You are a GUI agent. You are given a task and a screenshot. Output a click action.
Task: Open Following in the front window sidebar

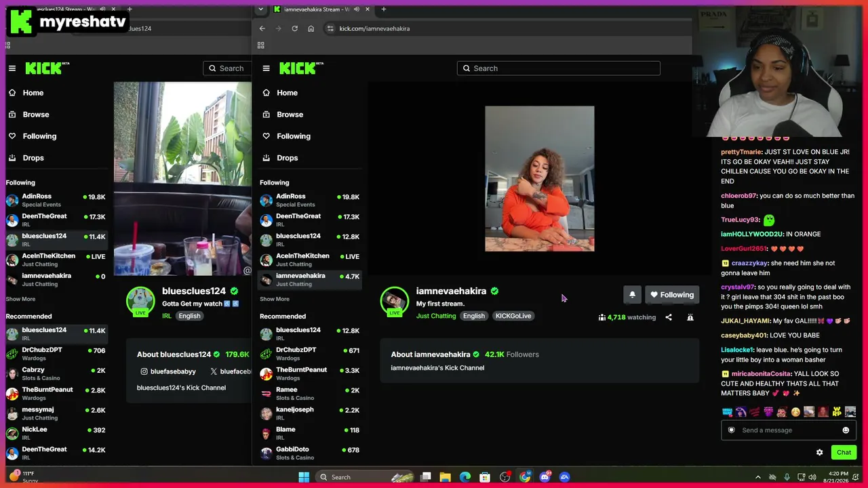click(293, 136)
